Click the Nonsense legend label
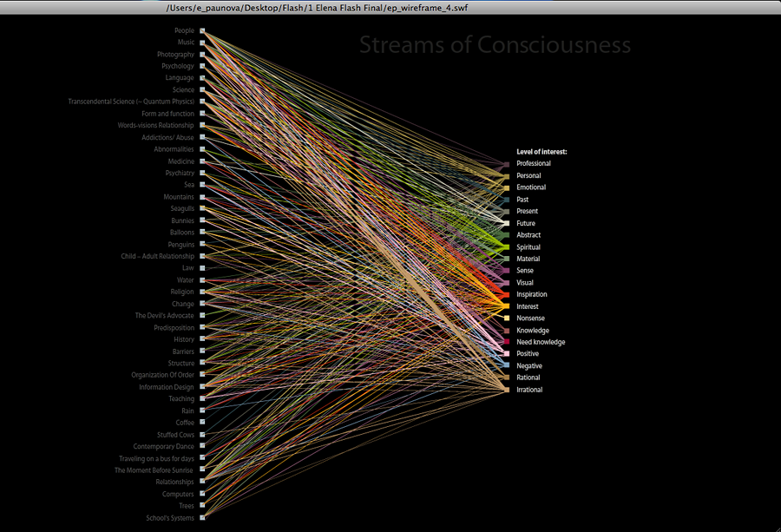 pos(530,319)
